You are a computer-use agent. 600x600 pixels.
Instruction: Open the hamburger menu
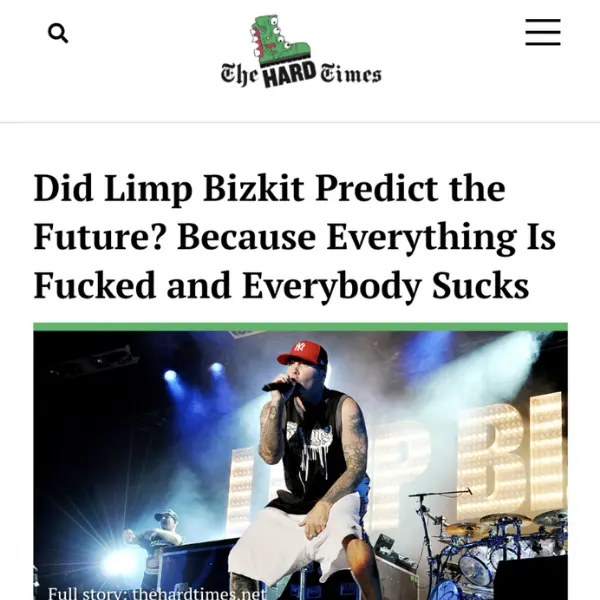[543, 32]
